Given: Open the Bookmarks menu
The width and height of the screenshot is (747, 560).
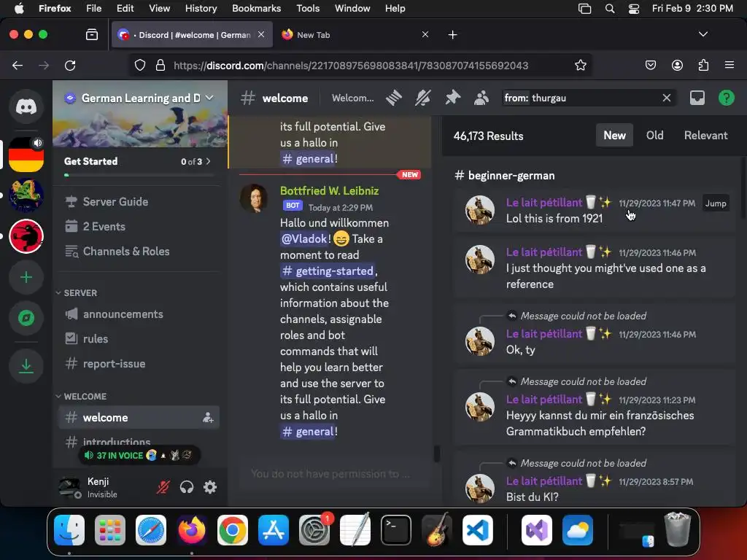Looking at the screenshot, I should pos(256,8).
